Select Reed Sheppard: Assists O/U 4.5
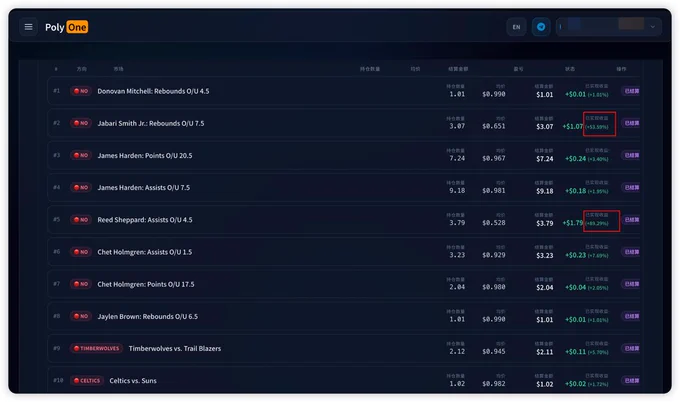 click(144, 220)
